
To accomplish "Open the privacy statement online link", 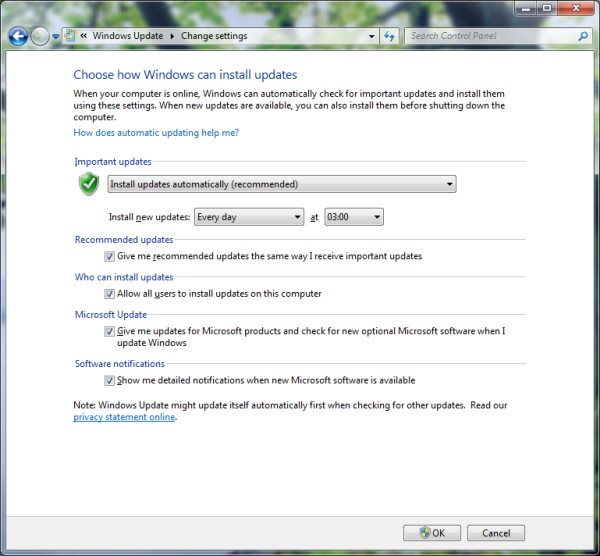I will (124, 417).
